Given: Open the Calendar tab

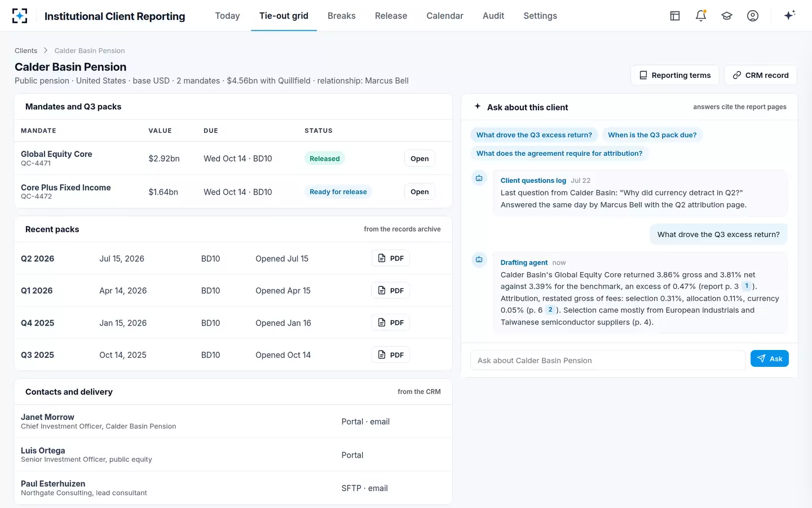Looking at the screenshot, I should (445, 16).
